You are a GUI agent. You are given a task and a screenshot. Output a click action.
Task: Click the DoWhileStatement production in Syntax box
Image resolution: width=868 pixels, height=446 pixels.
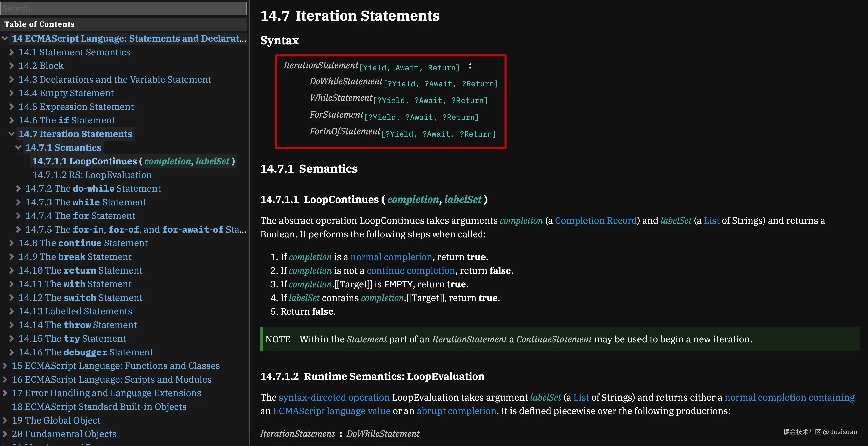click(346, 82)
